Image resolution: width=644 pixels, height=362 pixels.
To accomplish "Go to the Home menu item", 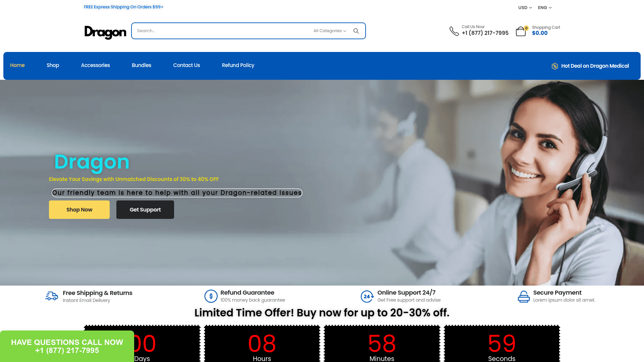I will pyautogui.click(x=17, y=65).
